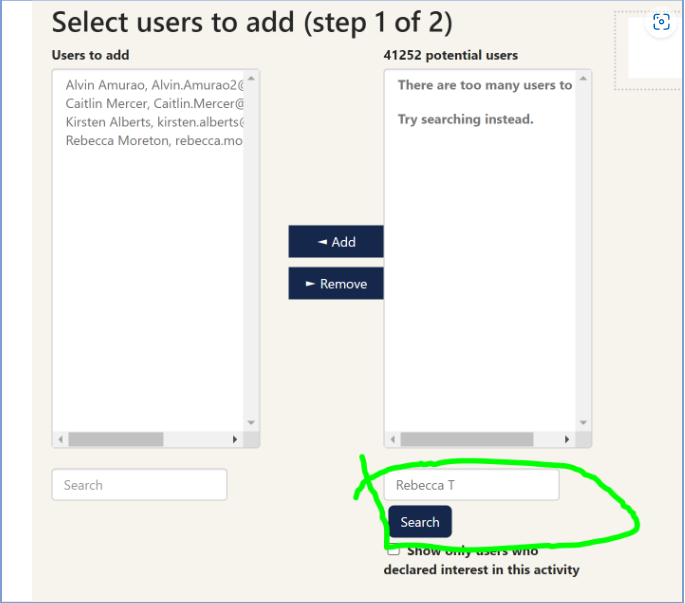
Task: Click down arrow of potential users scrollbar
Action: point(584,423)
